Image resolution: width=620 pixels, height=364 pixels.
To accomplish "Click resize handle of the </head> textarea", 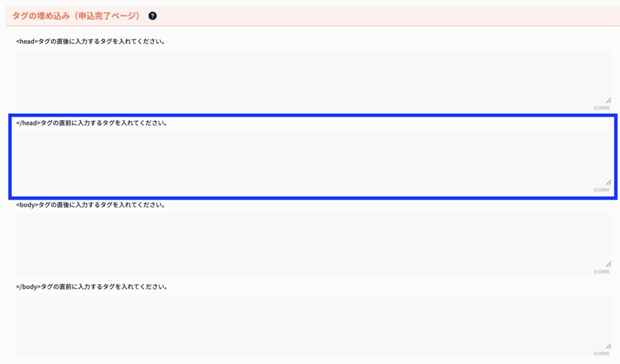I will (x=608, y=182).
